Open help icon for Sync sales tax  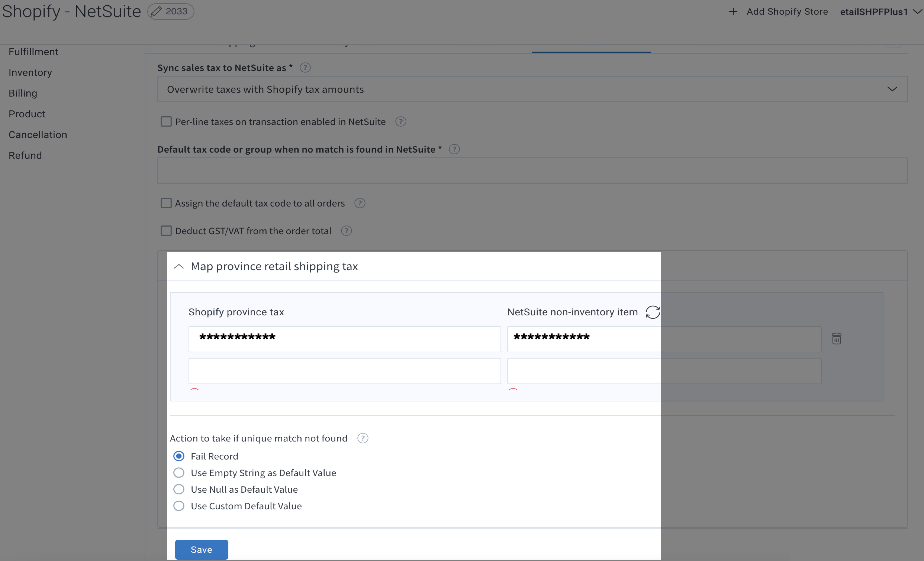tap(305, 67)
